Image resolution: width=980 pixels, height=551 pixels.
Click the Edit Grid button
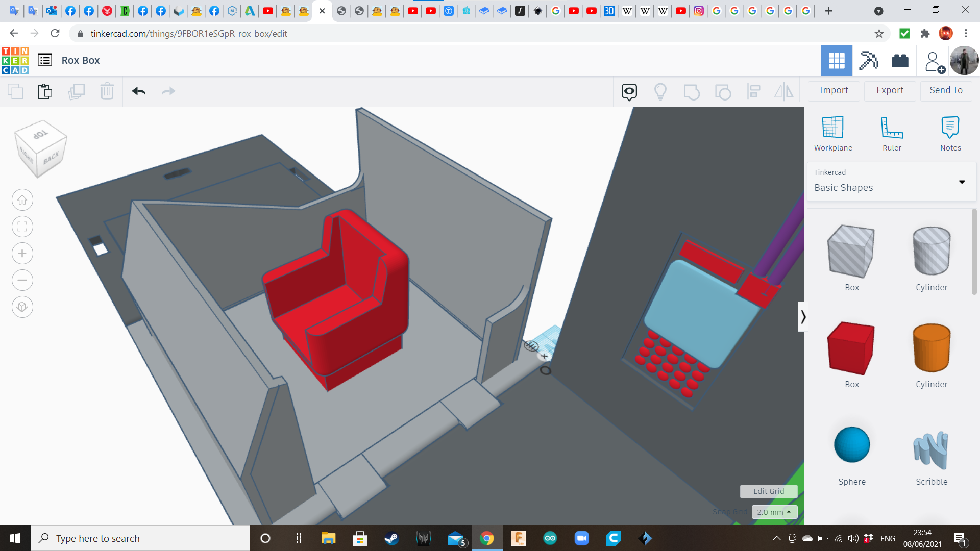(768, 491)
